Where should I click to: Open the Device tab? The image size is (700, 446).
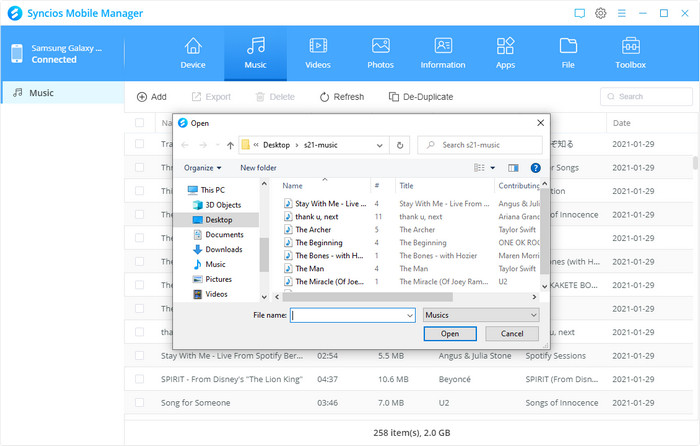(193, 54)
